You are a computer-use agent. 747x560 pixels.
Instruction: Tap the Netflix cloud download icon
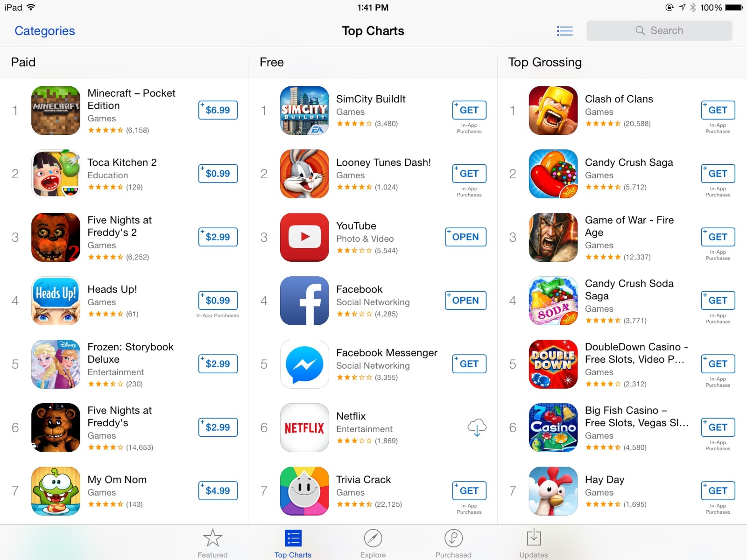click(x=477, y=427)
